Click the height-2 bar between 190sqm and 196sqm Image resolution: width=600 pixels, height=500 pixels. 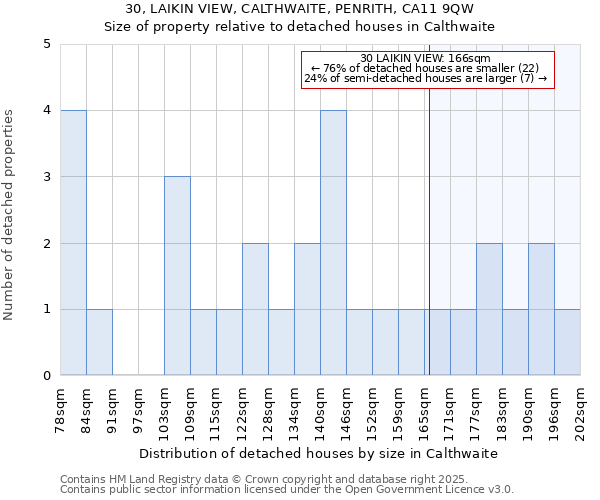[x=541, y=309]
